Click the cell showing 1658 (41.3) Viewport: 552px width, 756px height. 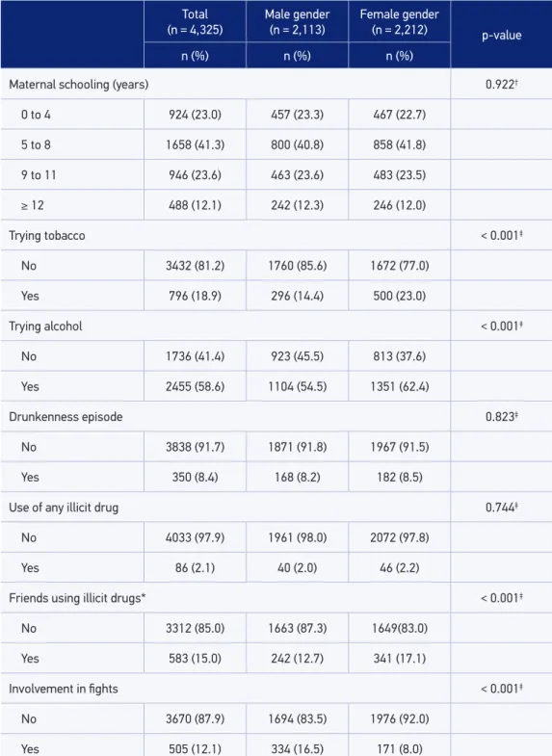coord(195,145)
